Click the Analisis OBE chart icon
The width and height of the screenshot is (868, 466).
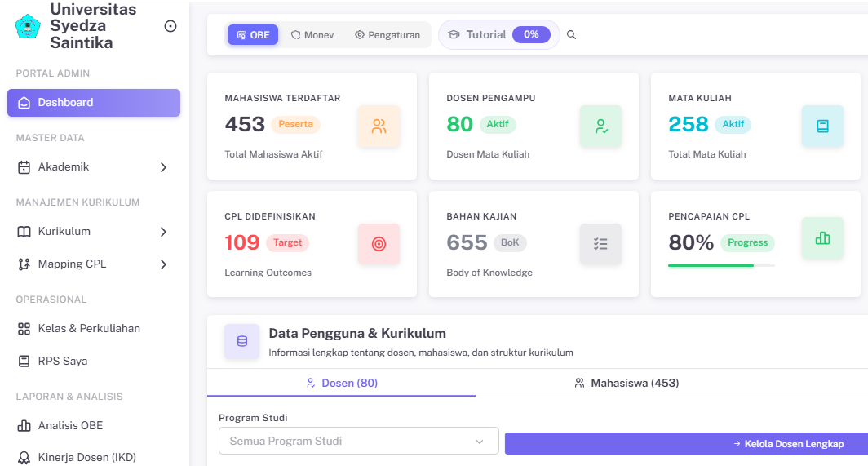coord(24,425)
